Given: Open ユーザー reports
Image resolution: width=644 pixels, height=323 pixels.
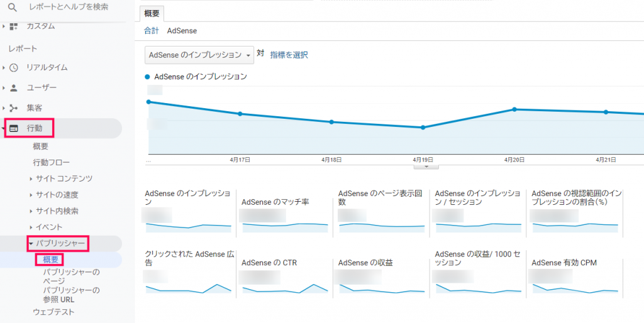Looking at the screenshot, I should 42,88.
